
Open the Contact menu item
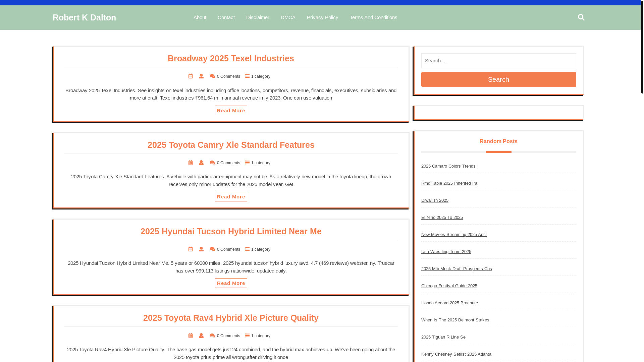pyautogui.click(x=226, y=17)
